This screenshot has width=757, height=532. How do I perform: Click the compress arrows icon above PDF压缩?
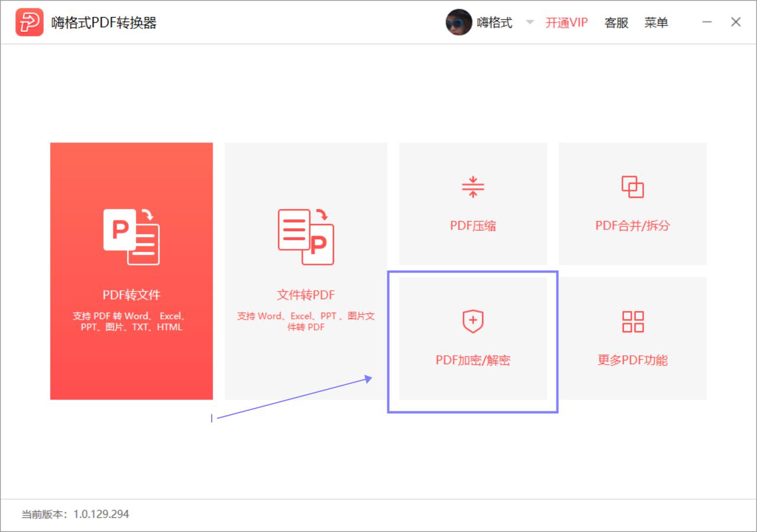(473, 186)
